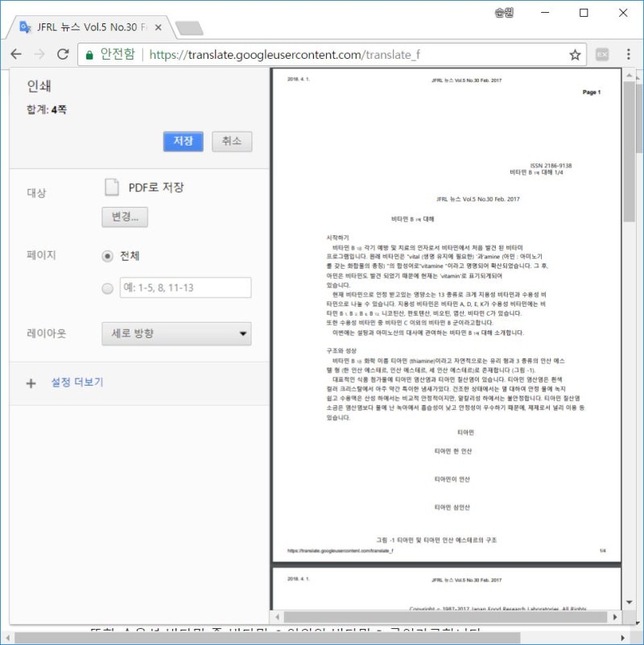Image resolution: width=644 pixels, height=645 pixels.
Task: Click the 설정 더보기 link
Action: (x=77, y=382)
